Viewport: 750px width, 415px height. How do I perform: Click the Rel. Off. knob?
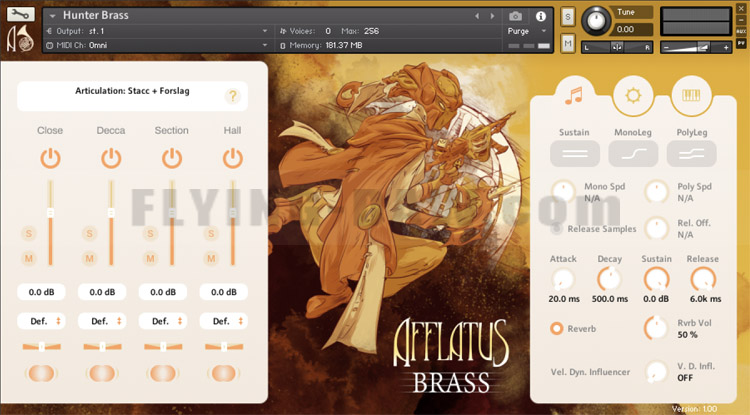click(656, 228)
